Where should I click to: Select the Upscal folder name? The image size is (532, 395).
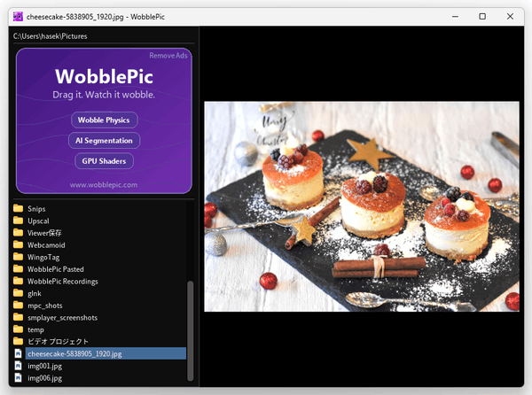coord(38,221)
